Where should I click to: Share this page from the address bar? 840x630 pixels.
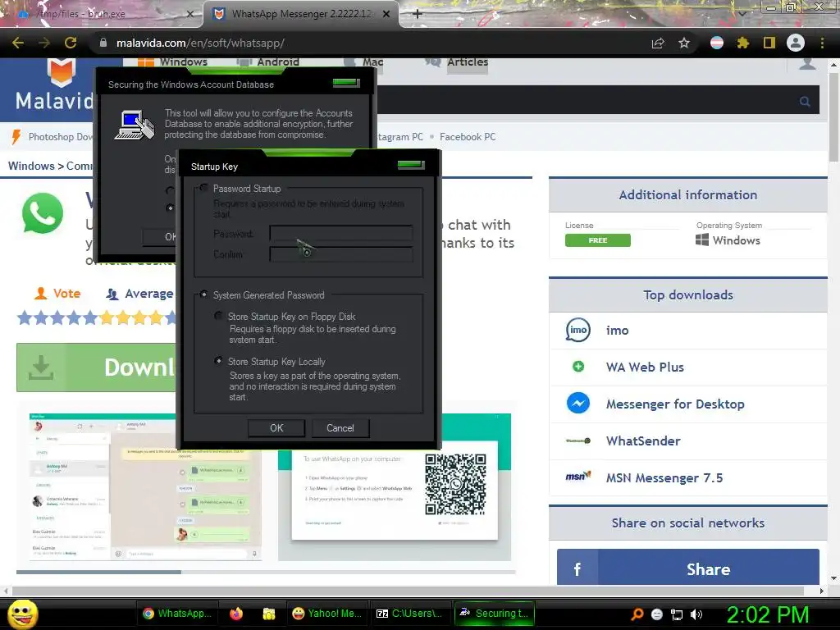(658, 43)
